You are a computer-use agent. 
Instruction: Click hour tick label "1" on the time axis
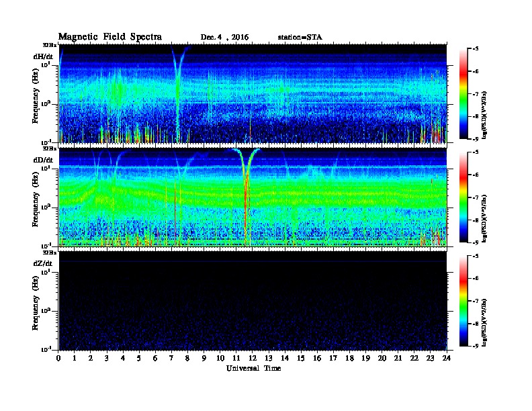point(75,358)
